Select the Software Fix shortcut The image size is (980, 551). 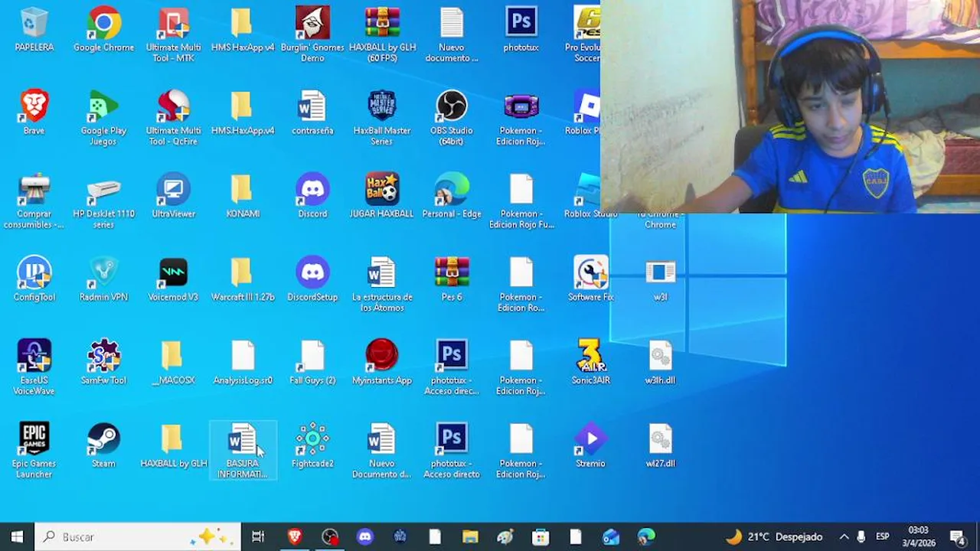click(590, 280)
